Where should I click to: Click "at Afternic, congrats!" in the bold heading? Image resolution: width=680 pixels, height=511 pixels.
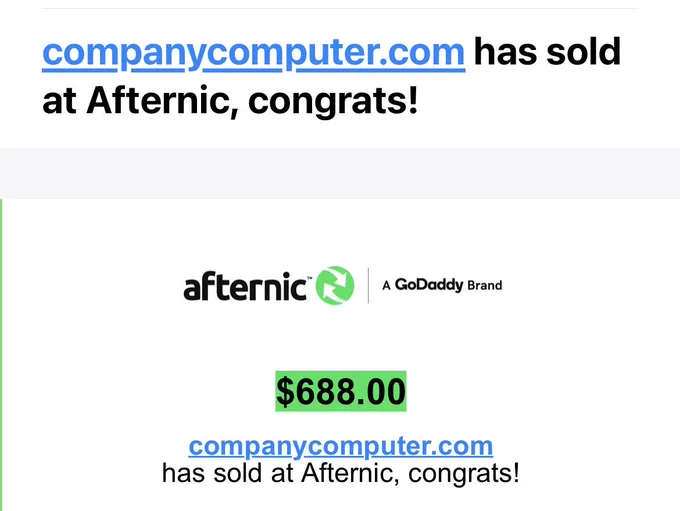(x=230, y=101)
